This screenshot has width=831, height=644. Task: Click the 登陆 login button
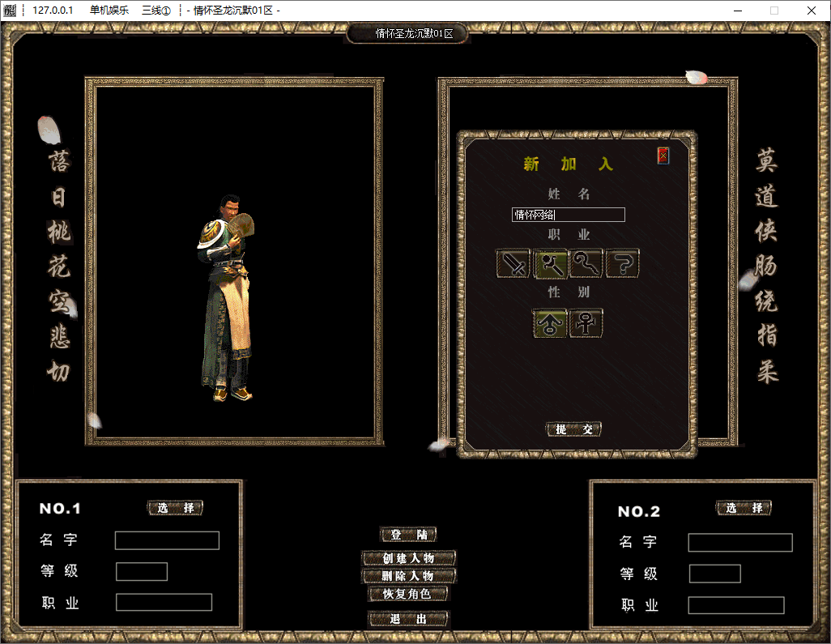(x=408, y=535)
